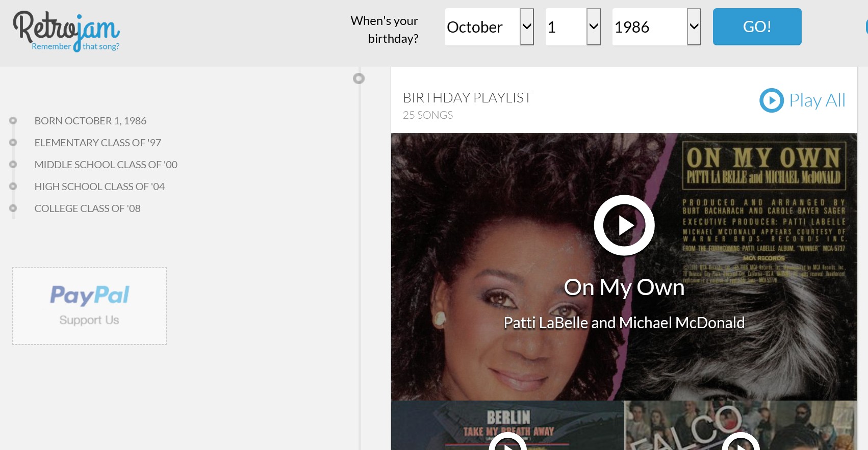Click the PayPal Support Us box
Image resolution: width=868 pixels, height=450 pixels.
89,306
